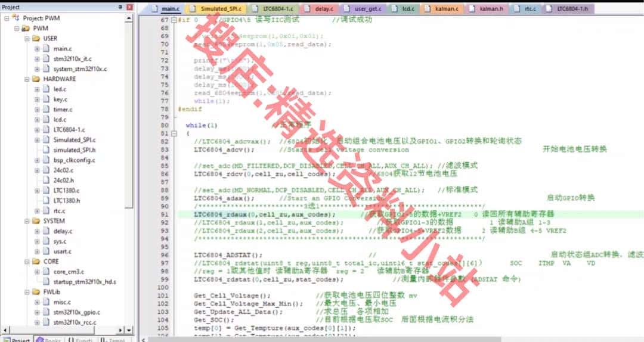Select the Project tab at panel bottom

[x=17, y=339]
